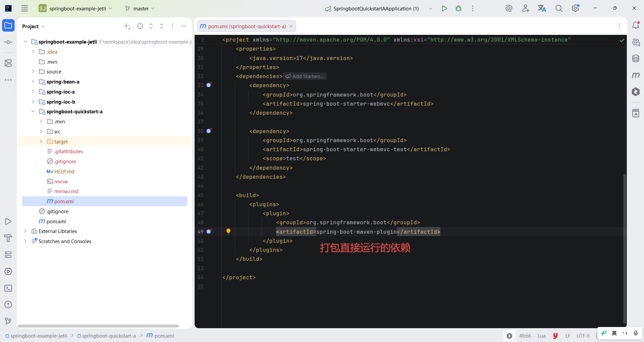Expand External Libraries node
The width and height of the screenshot is (644, 342).
(25, 231)
